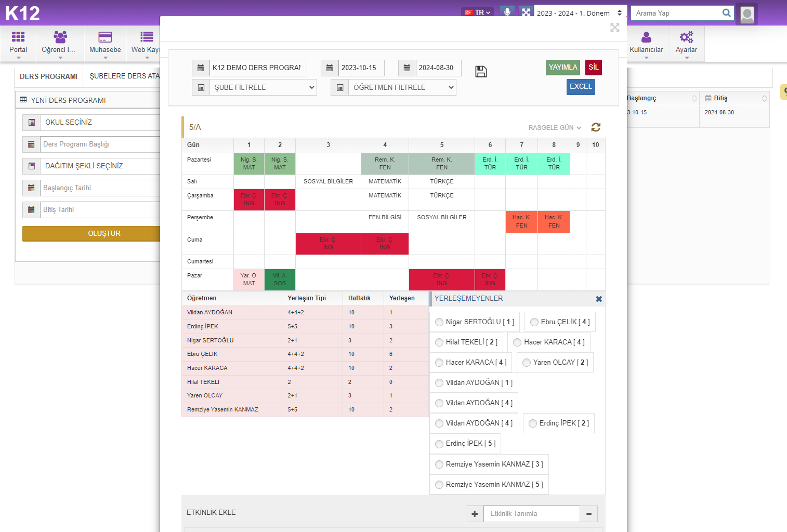Open the user avatar profile icon
Screen dimensions: 787x532
click(747, 14)
